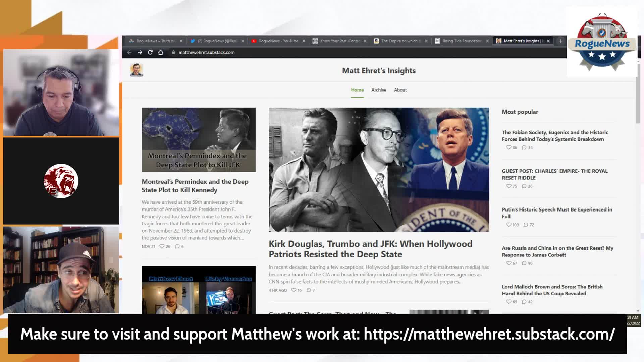Image resolution: width=644 pixels, height=362 pixels.
Task: Open the About page
Action: tap(400, 90)
